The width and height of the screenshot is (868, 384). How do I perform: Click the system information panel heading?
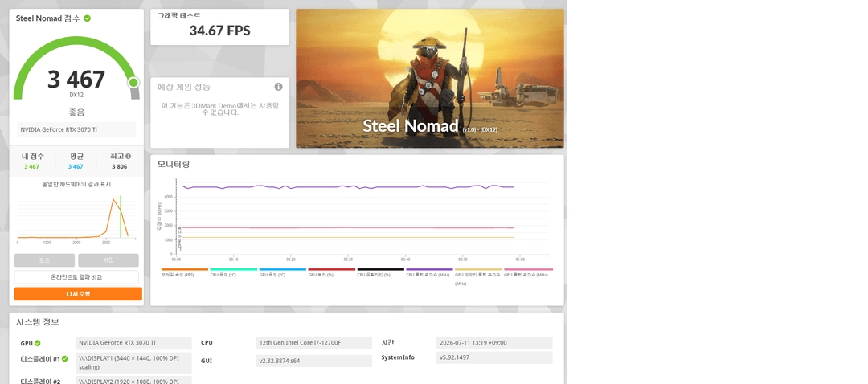point(38,322)
